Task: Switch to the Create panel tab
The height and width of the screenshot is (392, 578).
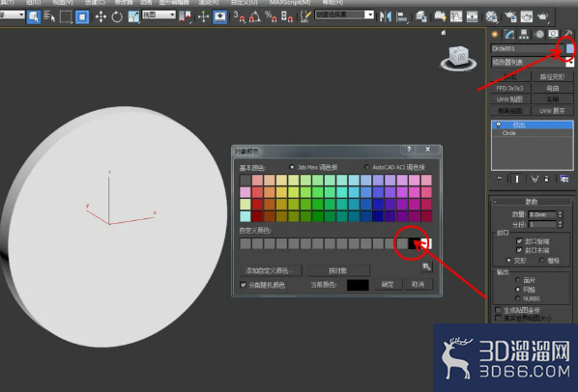Action: (495, 34)
